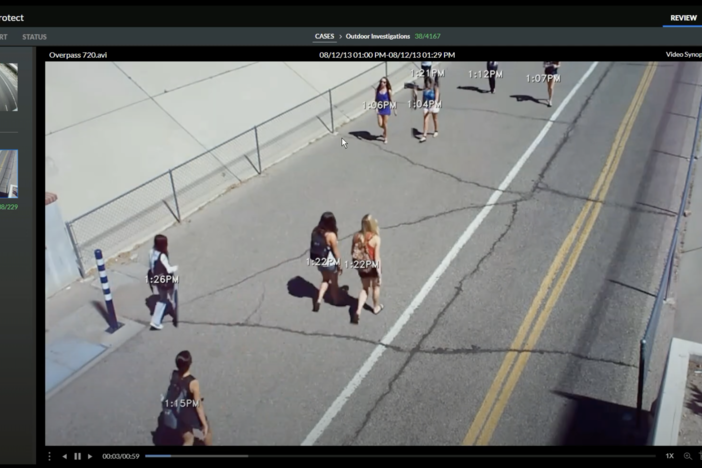Click the 1:15PM timestamp tag
The width and height of the screenshot is (702, 468).
pyautogui.click(x=181, y=404)
